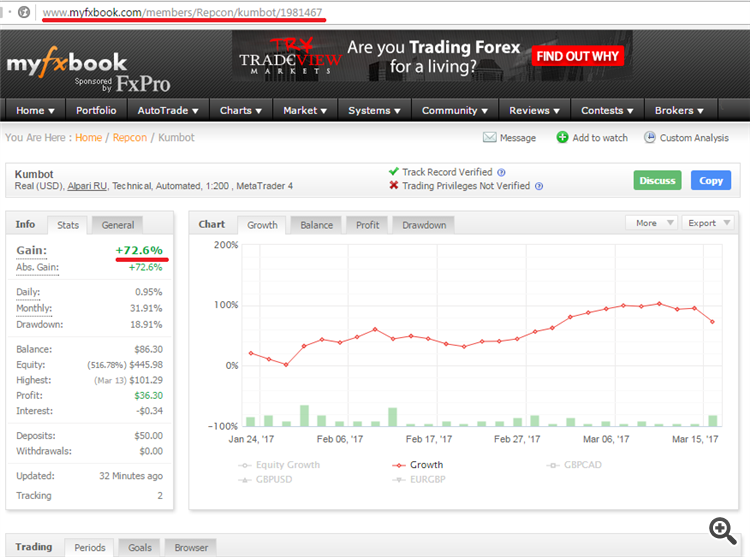Image resolution: width=750 pixels, height=557 pixels.
Task: Click the Balance value $86.30
Action: 148,349
